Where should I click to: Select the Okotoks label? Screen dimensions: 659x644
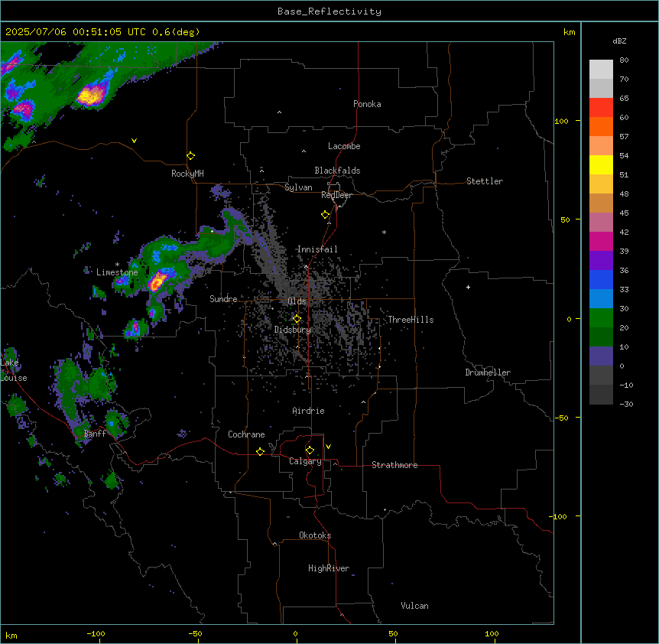[x=315, y=535]
